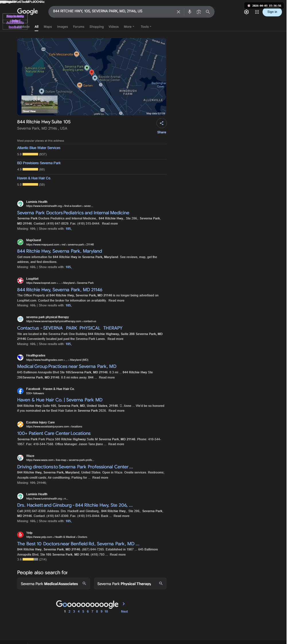Image resolution: width=290 pixels, height=644 pixels.
Task: Open Atlantic Blue Water Services link
Action: (39, 148)
